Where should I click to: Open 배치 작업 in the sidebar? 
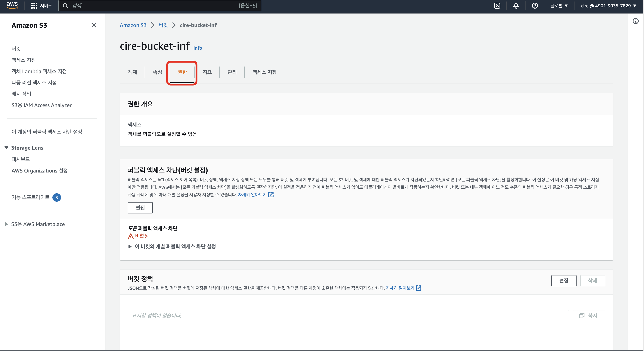point(21,94)
